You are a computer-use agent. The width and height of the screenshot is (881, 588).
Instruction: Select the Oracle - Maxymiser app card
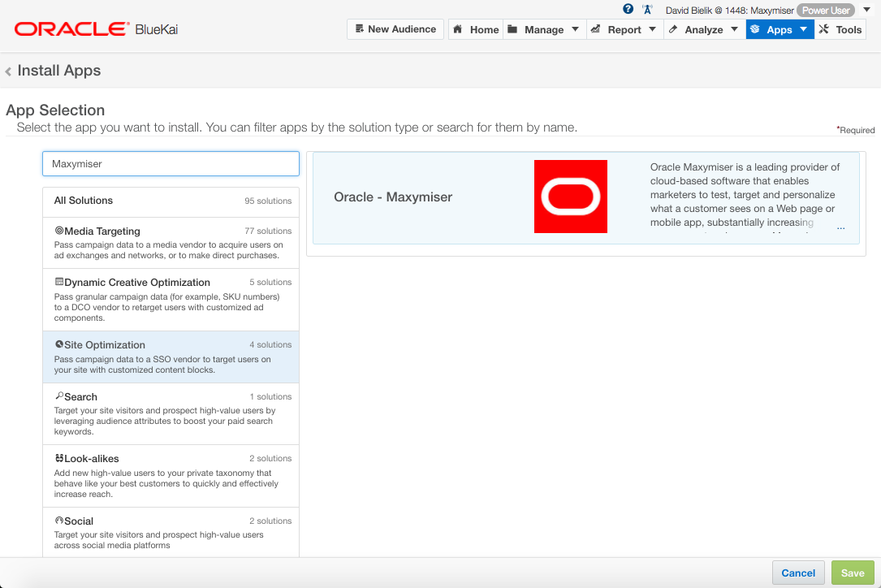586,198
